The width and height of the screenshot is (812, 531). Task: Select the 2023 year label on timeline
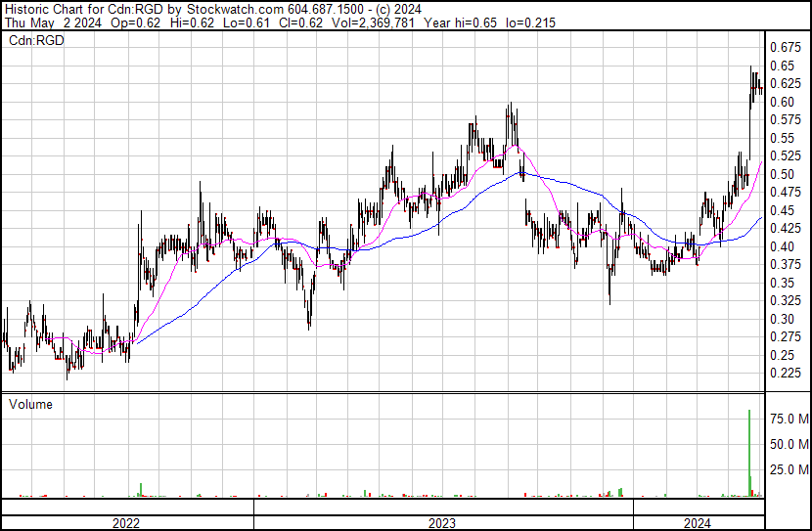442,523
